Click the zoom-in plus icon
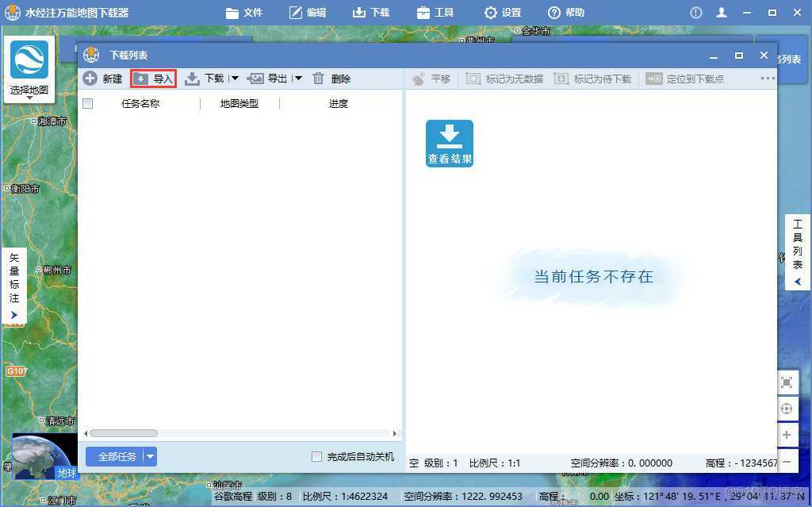This screenshot has height=507, width=812. tap(787, 435)
